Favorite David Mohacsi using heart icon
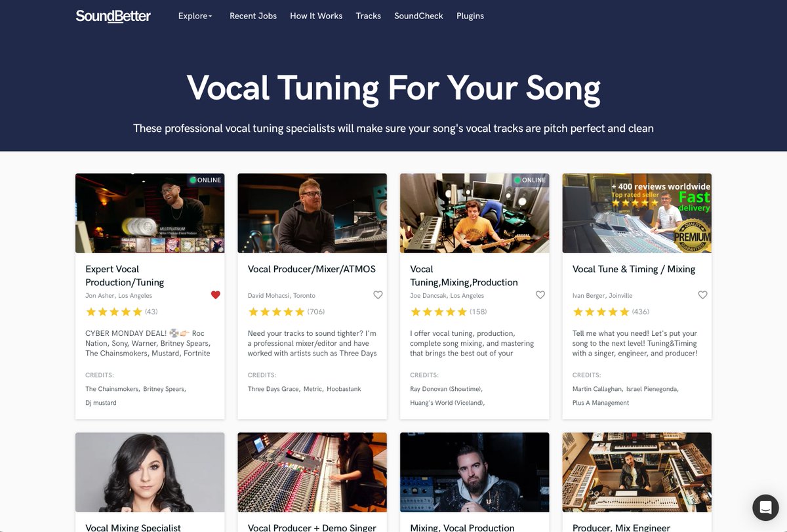Image resolution: width=787 pixels, height=532 pixels. pos(378,295)
